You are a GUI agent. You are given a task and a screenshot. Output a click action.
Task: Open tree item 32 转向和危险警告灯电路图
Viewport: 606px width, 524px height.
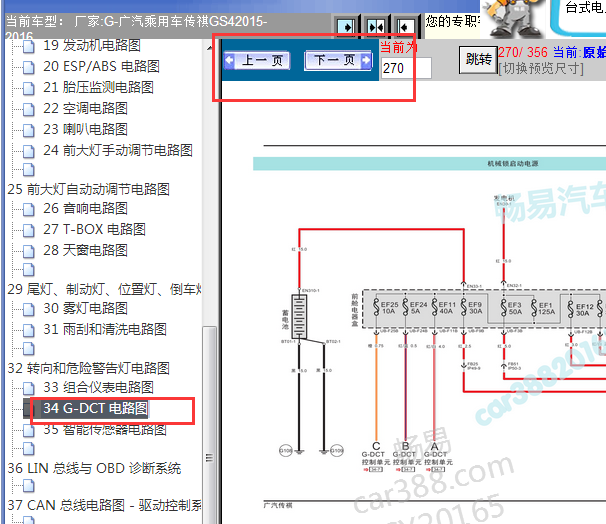click(89, 368)
